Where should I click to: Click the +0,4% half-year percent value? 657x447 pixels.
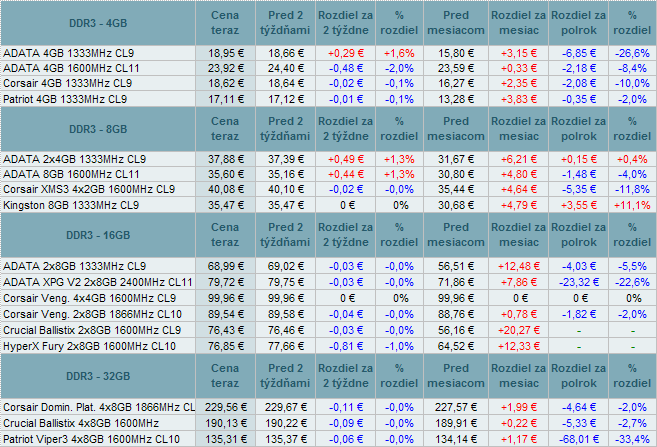pyautogui.click(x=632, y=159)
